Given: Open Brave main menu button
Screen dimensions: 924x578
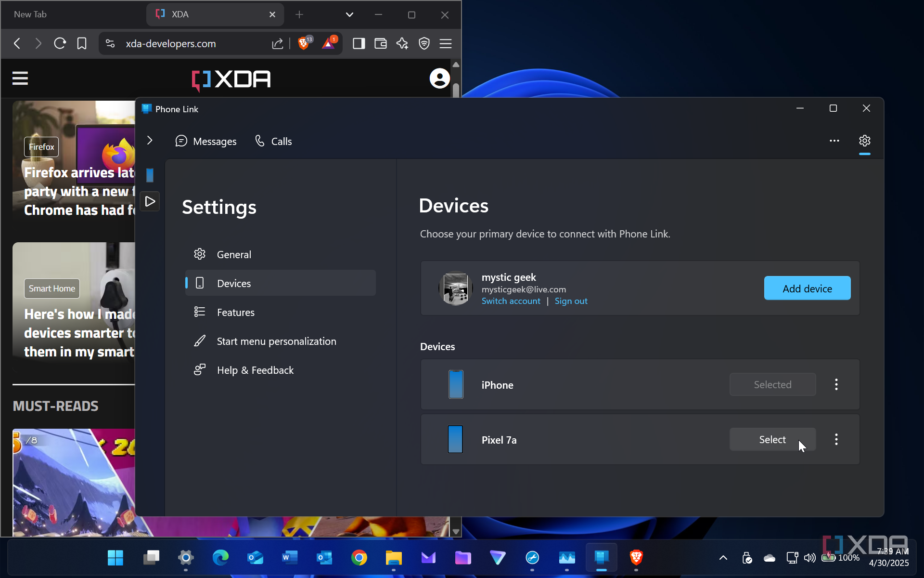Looking at the screenshot, I should pyautogui.click(x=446, y=43).
